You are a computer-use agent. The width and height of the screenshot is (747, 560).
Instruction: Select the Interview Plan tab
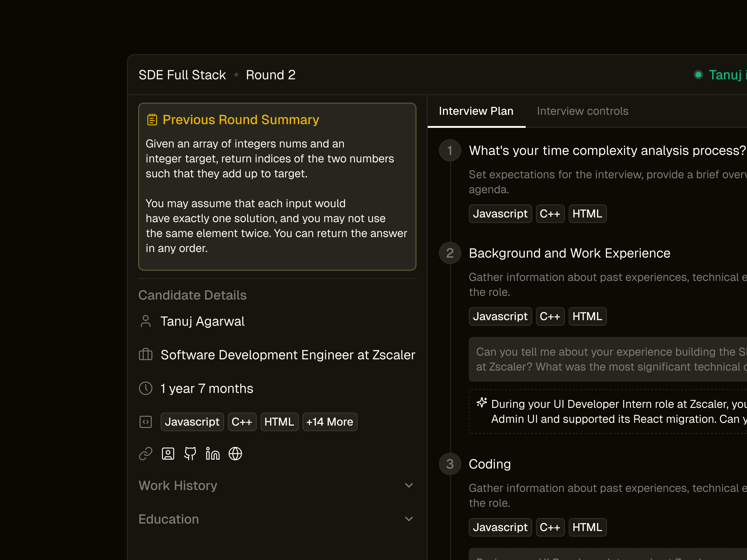pos(476,111)
